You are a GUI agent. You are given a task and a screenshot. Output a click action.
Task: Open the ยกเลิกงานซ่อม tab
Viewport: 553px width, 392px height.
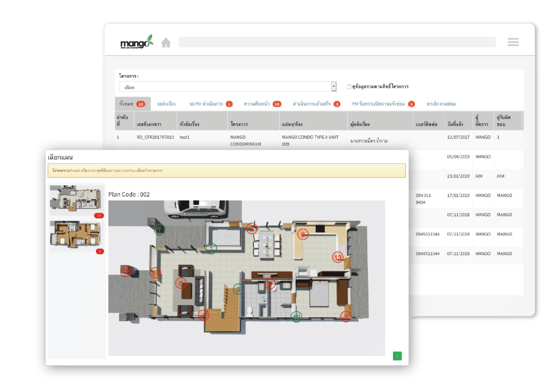tap(441, 104)
